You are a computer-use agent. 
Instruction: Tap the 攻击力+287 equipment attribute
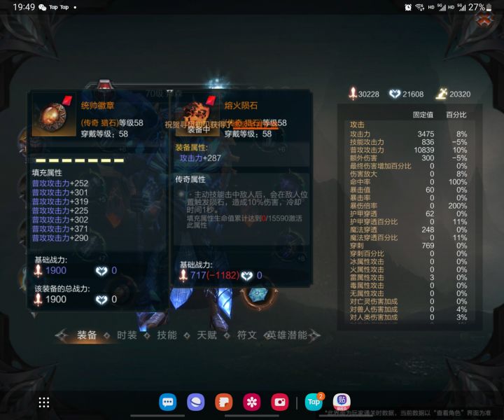tap(200, 158)
